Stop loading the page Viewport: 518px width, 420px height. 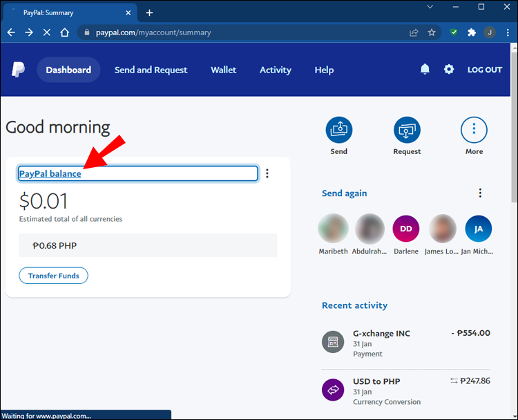click(47, 32)
